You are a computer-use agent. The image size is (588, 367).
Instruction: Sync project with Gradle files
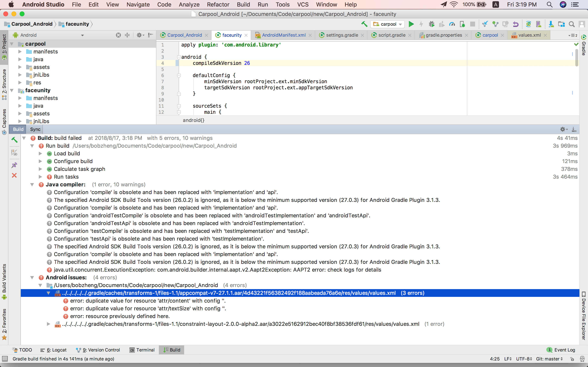[528, 24]
